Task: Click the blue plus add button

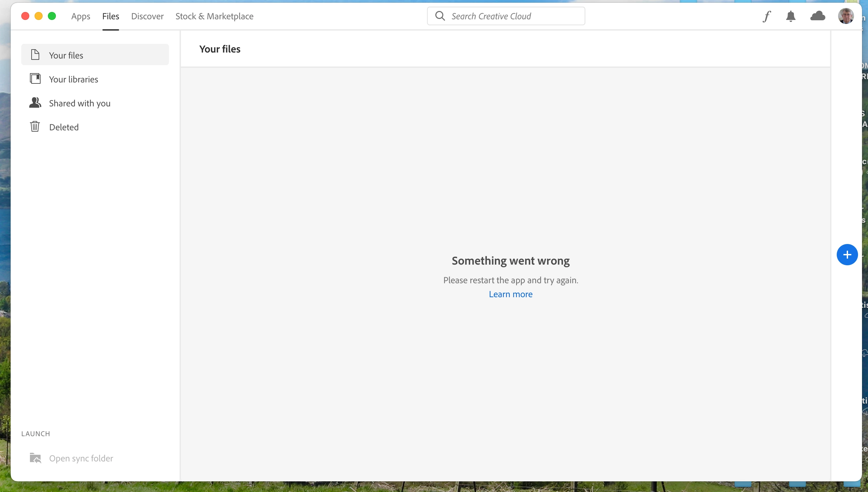Action: click(847, 254)
